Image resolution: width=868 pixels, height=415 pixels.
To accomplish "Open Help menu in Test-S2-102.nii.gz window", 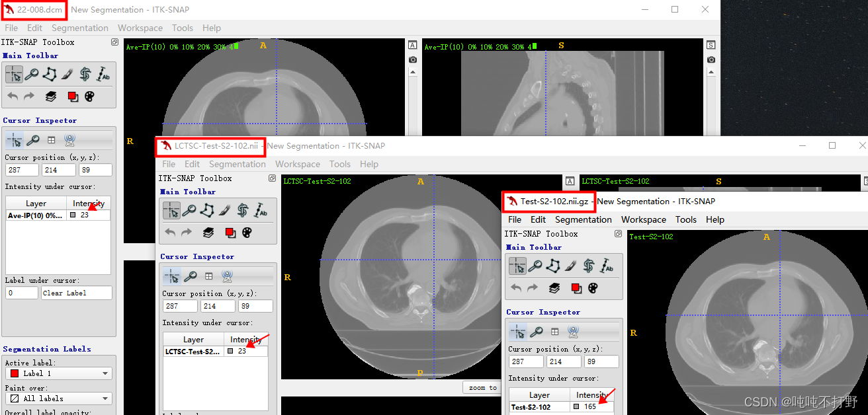I will 715,219.
